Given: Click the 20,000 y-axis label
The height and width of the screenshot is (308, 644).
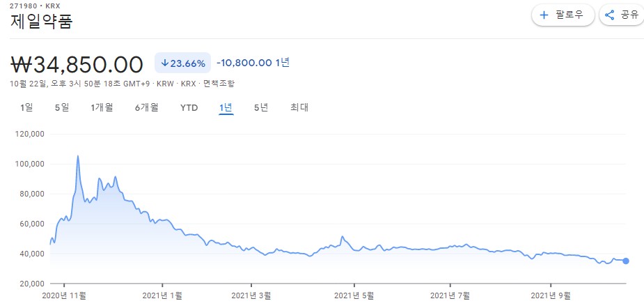Looking at the screenshot, I should click(x=31, y=284).
